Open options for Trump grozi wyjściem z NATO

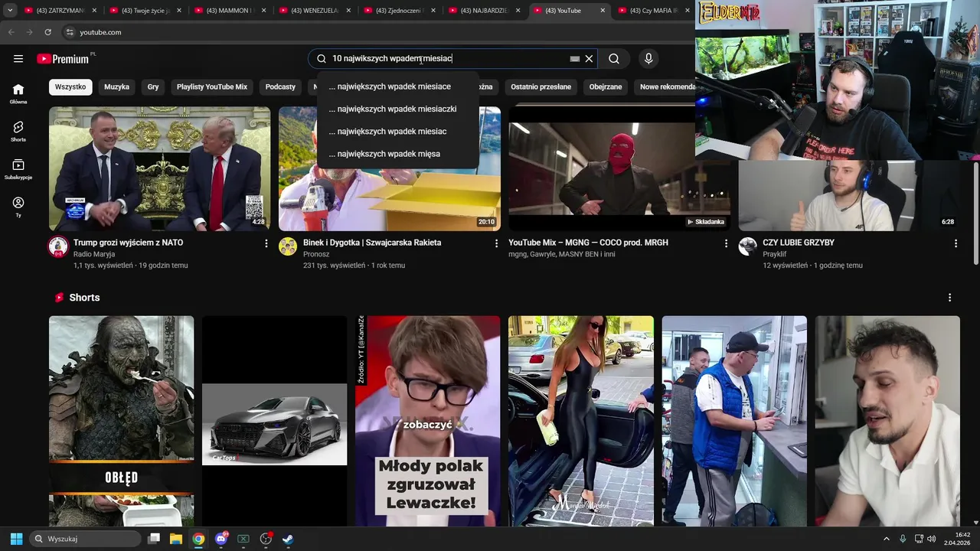coord(266,243)
